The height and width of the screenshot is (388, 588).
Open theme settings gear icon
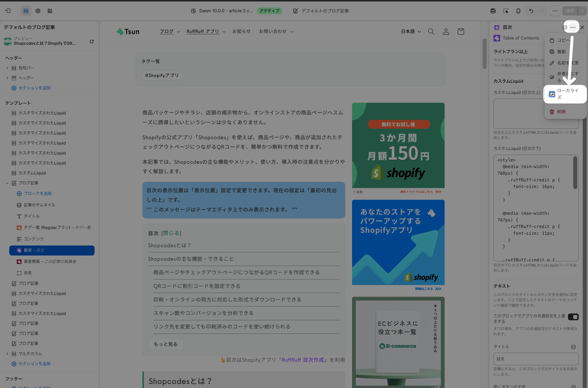click(x=38, y=11)
